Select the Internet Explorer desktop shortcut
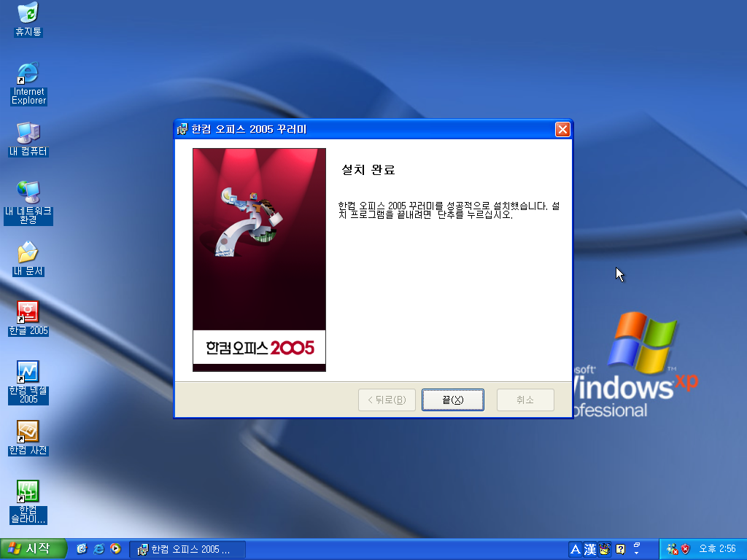747x560 pixels. [28, 83]
